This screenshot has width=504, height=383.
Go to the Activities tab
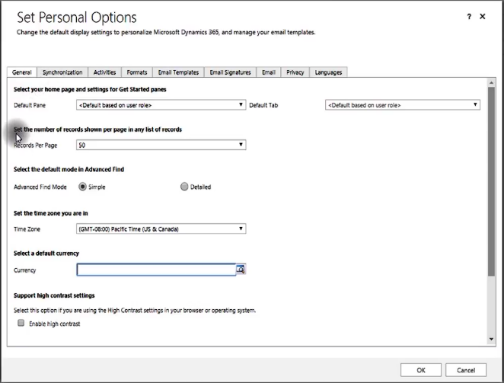(x=105, y=72)
